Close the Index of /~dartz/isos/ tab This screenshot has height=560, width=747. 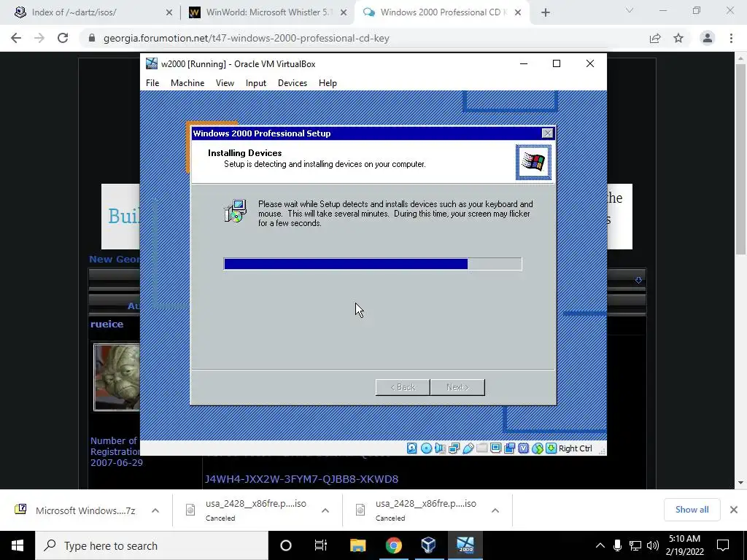(169, 12)
